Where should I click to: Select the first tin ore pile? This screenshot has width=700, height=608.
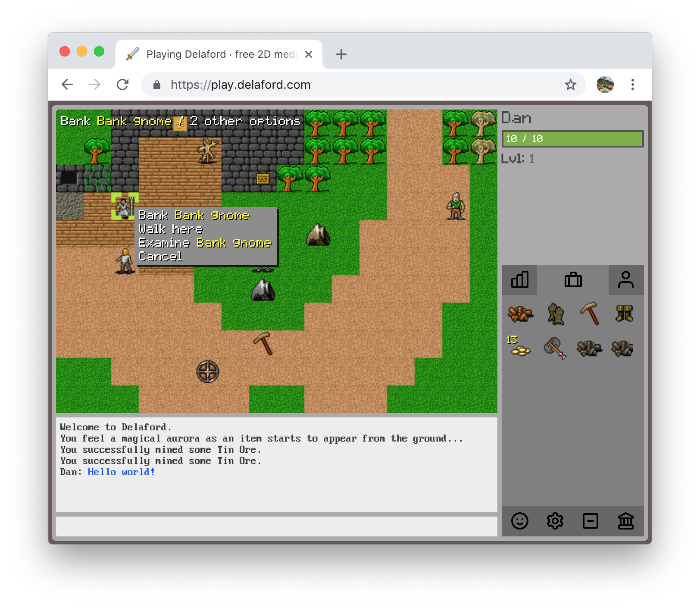point(589,348)
